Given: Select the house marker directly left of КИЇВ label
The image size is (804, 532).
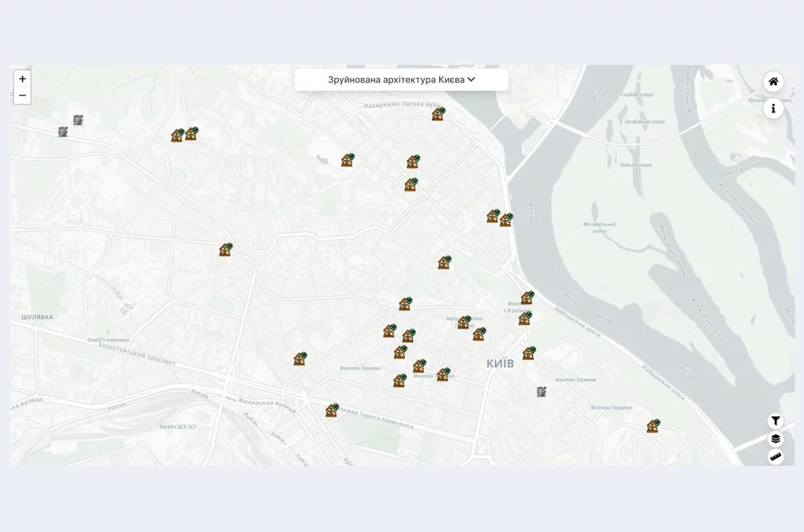Looking at the screenshot, I should click(x=443, y=374).
